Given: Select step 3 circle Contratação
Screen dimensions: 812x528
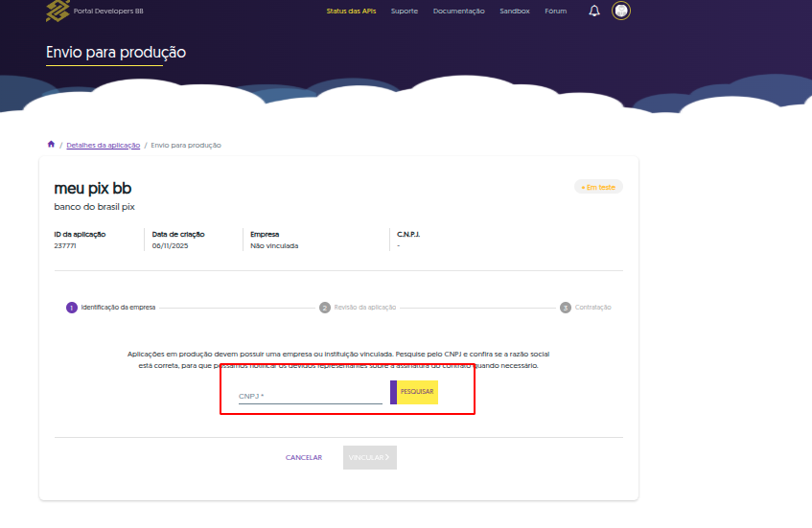Looking at the screenshot, I should [x=566, y=308].
